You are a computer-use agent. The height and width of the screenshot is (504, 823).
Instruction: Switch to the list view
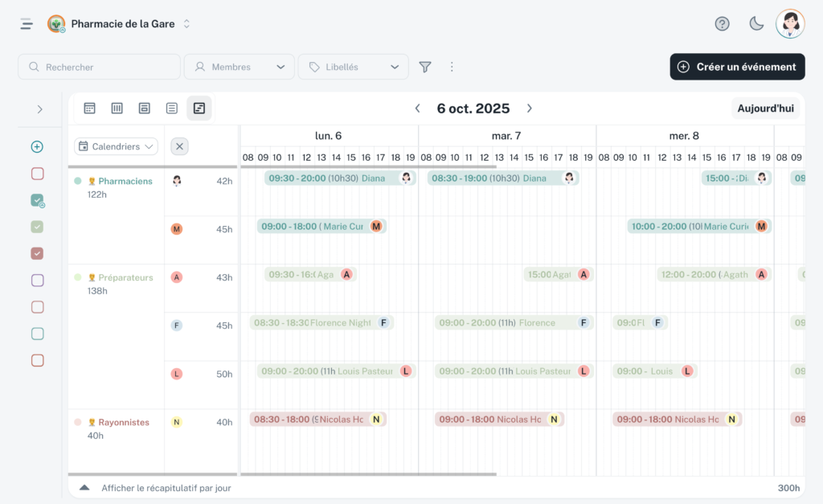tap(172, 108)
